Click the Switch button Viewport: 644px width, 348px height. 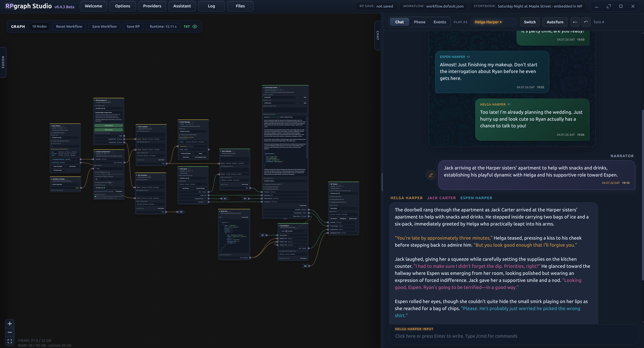tap(530, 22)
